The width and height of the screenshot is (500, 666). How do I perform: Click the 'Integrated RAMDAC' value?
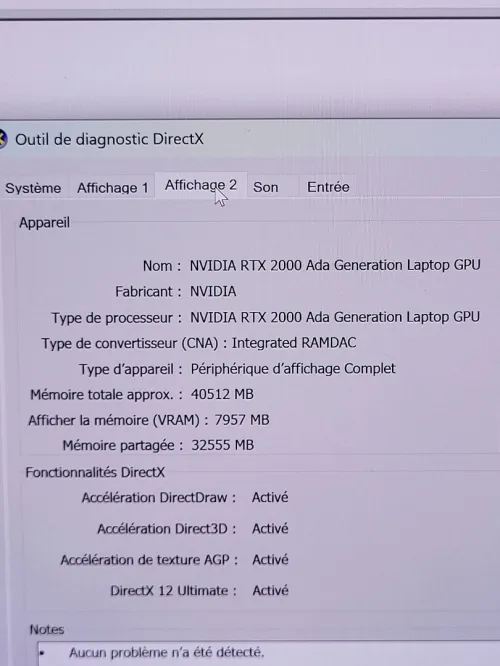click(x=294, y=343)
